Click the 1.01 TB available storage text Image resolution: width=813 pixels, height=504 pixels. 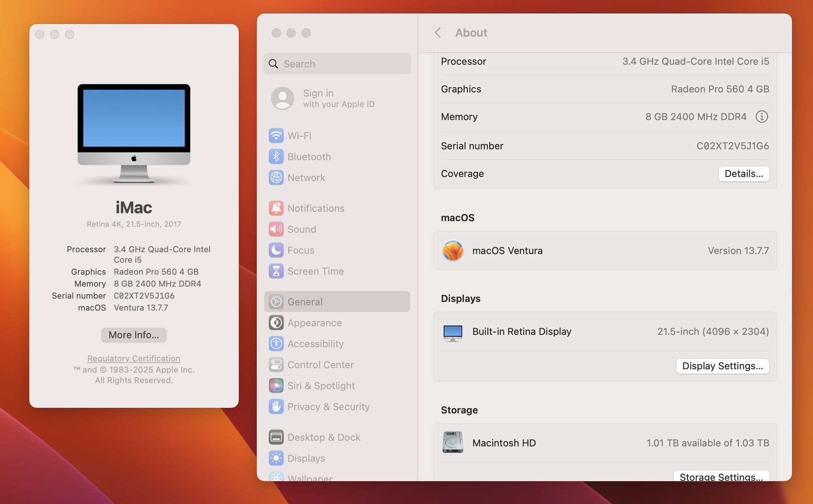click(708, 443)
